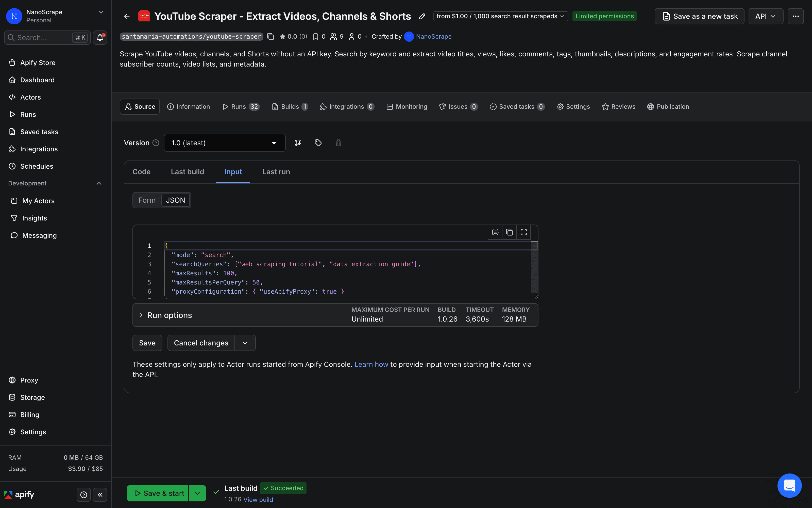Switch to Code sub-tab
The height and width of the screenshot is (508, 812).
pos(141,172)
